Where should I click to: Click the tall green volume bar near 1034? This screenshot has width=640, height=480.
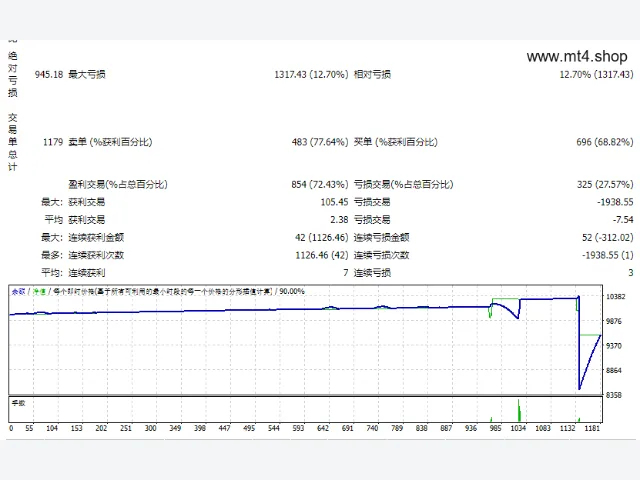click(519, 411)
